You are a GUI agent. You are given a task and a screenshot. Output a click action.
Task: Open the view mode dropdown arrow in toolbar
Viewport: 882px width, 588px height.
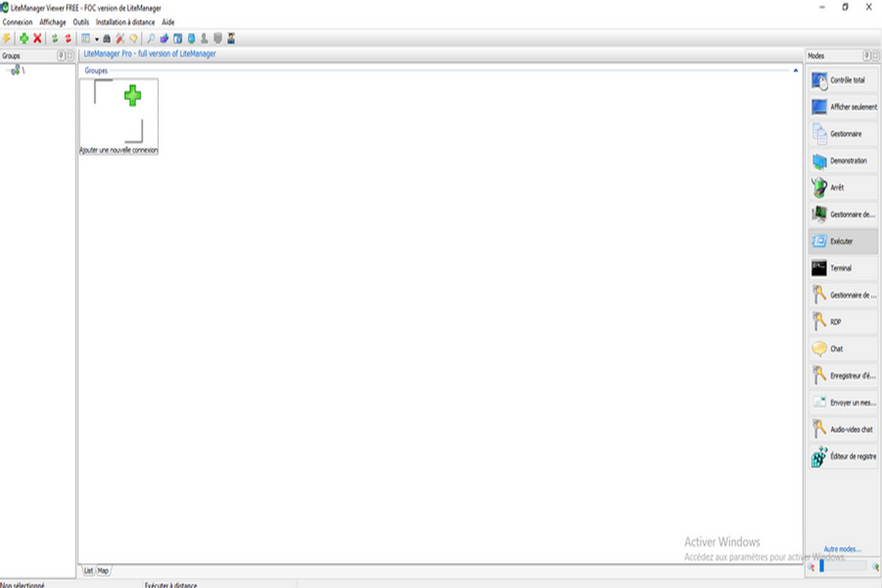click(96, 38)
